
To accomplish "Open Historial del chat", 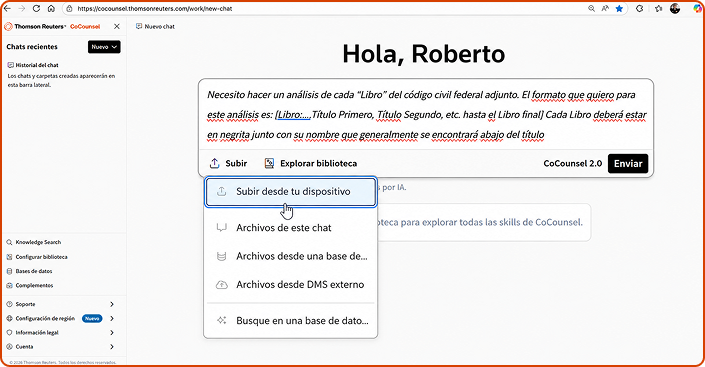I will pyautogui.click(x=33, y=65).
